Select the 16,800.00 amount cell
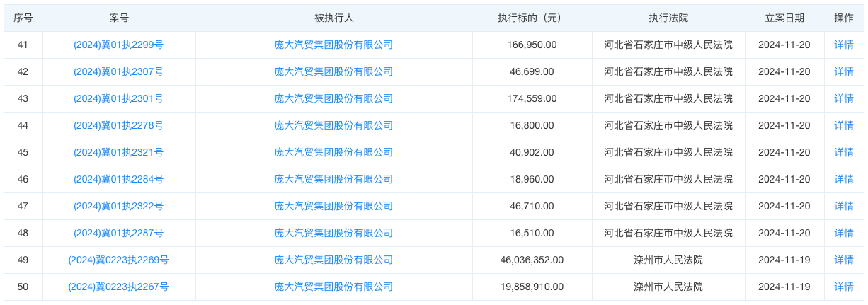The image size is (868, 305). (532, 125)
